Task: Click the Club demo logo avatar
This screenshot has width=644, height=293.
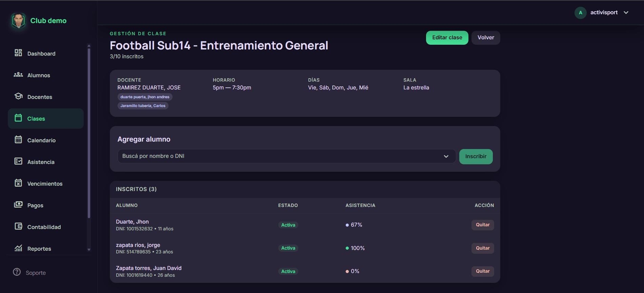Action: 18,21
